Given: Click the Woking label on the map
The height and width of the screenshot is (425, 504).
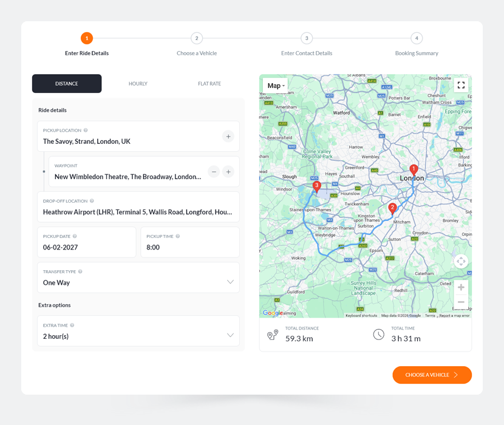Looking at the screenshot, I should coord(298,258).
